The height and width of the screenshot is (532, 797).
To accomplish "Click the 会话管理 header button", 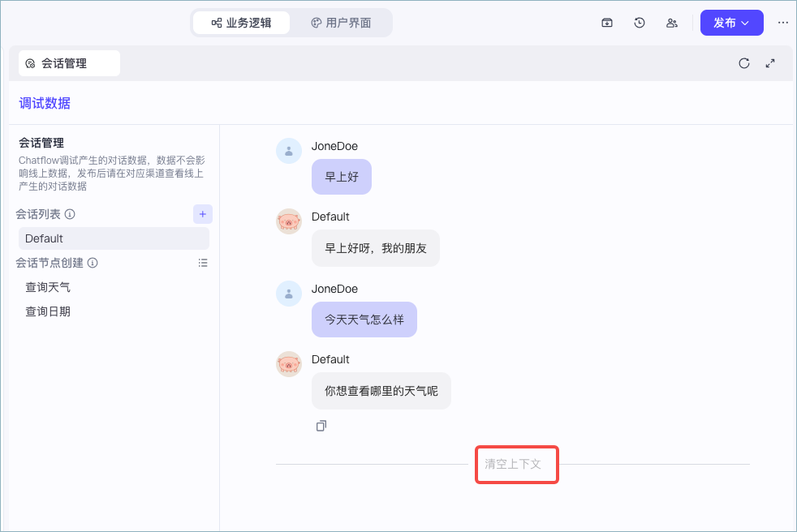I will [x=69, y=63].
